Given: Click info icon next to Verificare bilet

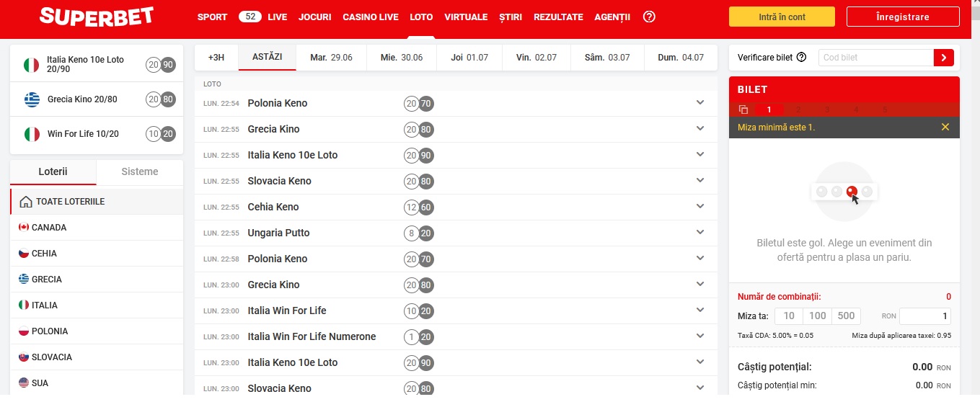Looking at the screenshot, I should coord(801,58).
